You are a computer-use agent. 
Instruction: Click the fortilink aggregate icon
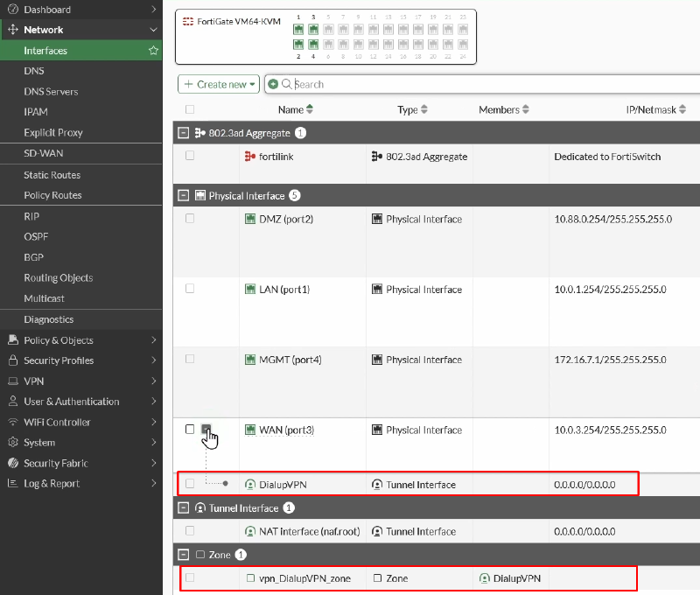click(250, 157)
